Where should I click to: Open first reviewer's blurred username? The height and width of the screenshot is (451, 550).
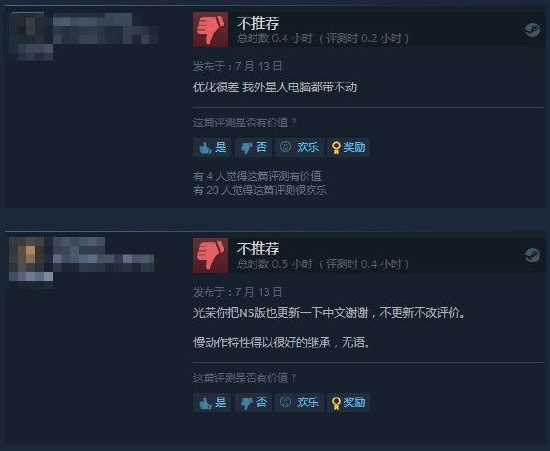click(105, 29)
